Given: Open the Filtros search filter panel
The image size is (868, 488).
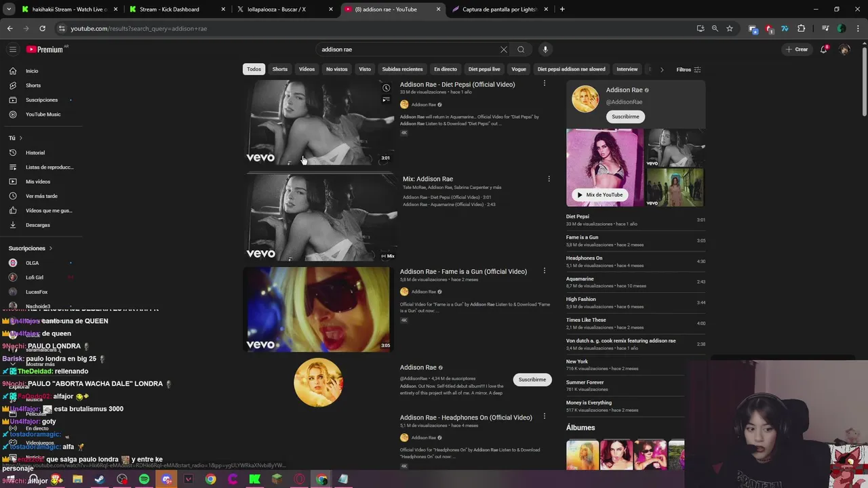Looking at the screenshot, I should [x=688, y=69].
